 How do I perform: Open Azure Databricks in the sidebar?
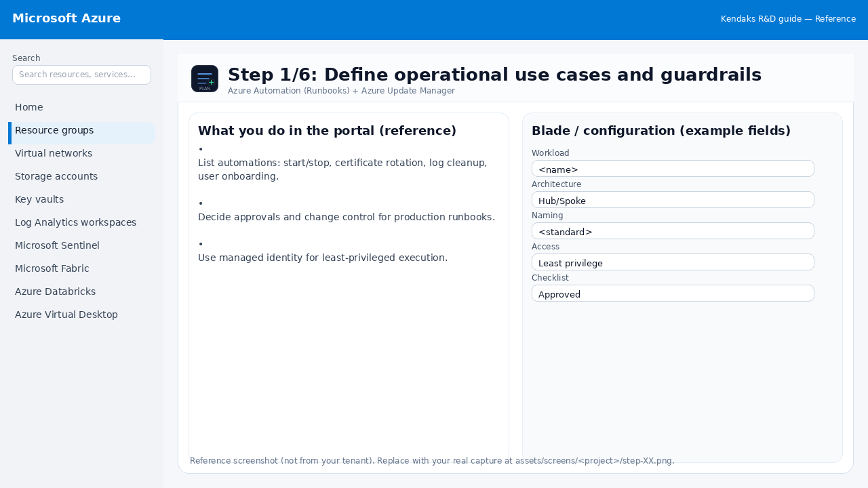tap(81, 291)
